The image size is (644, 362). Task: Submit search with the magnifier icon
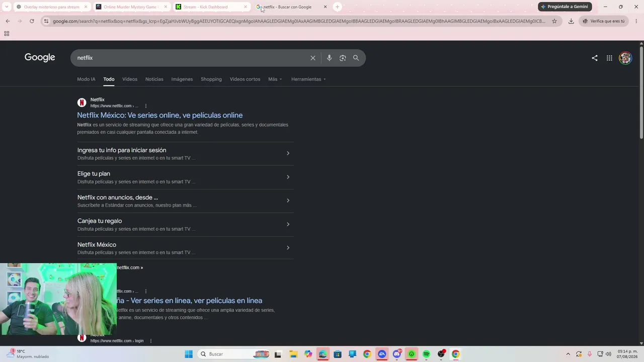pos(356,58)
